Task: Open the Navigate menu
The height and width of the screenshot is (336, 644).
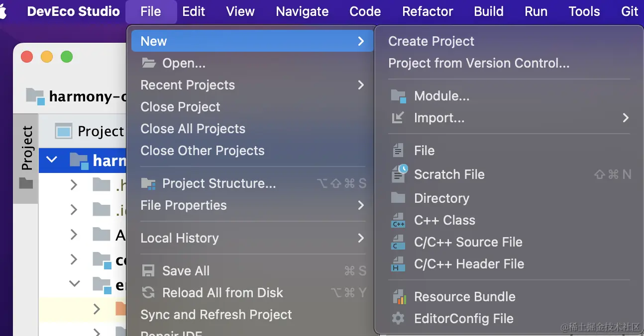Action: 302,11
